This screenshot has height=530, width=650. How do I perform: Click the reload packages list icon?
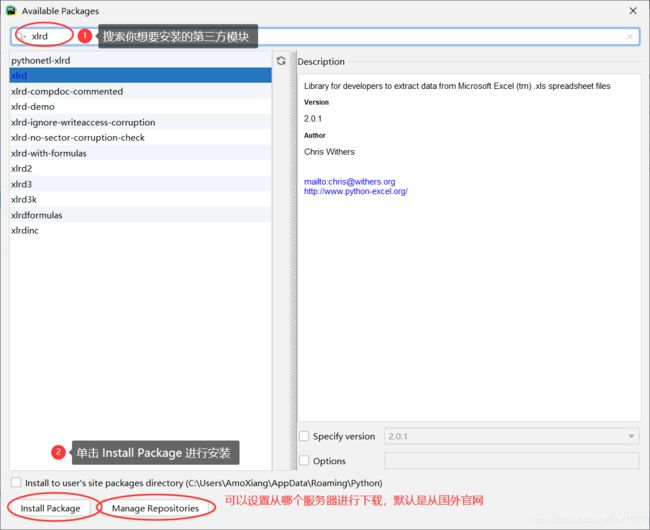(281, 61)
